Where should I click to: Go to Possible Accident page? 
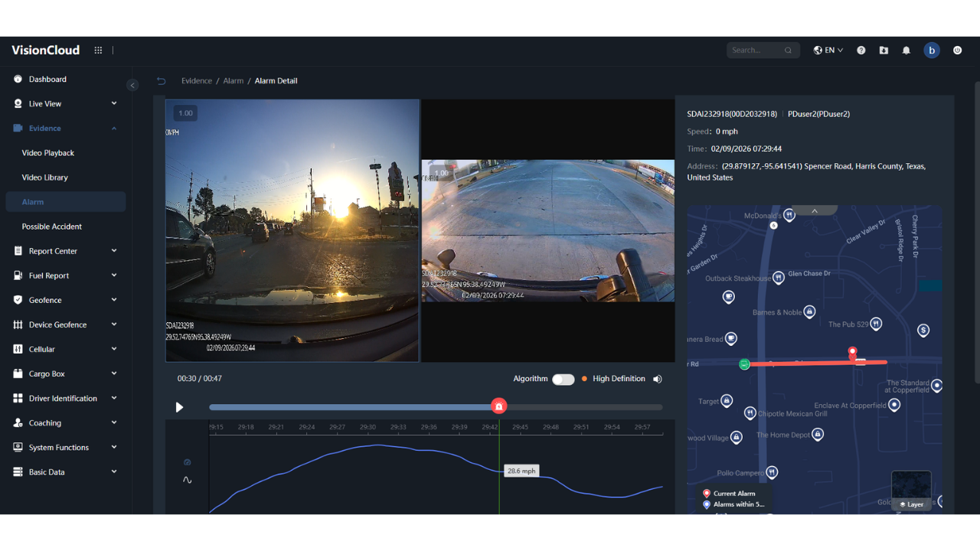coord(52,227)
